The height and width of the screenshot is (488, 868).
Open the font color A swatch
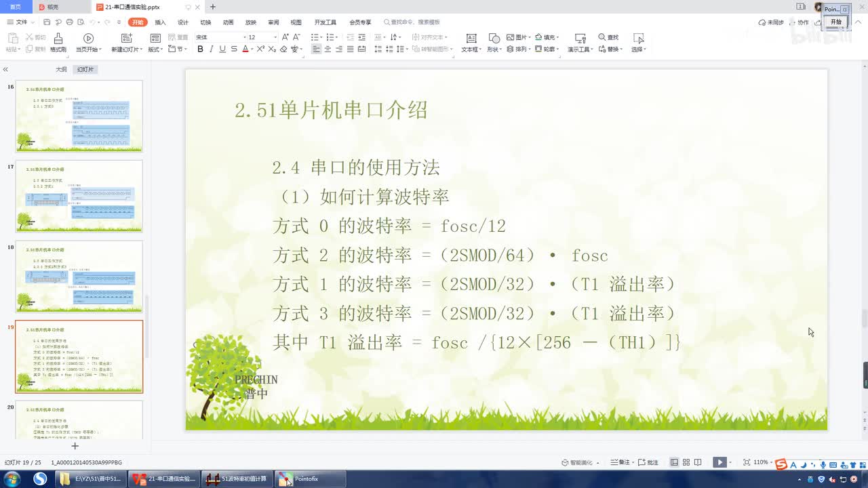pos(245,49)
